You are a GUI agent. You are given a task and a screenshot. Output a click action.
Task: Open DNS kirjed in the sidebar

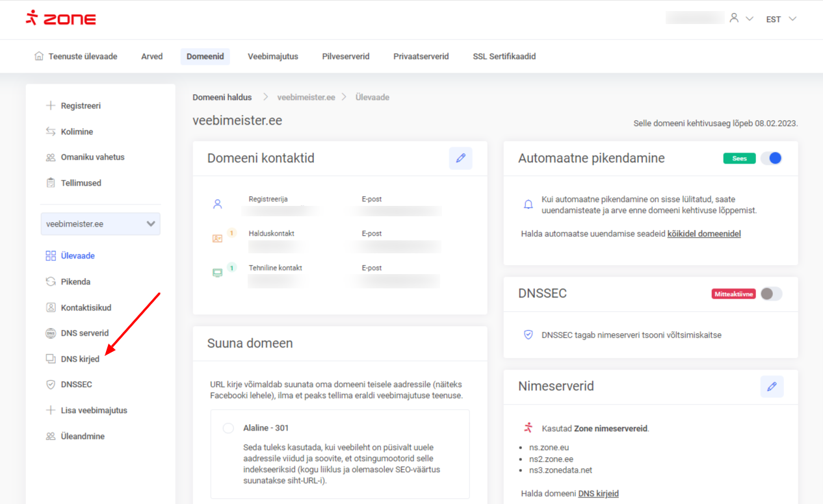(x=79, y=359)
